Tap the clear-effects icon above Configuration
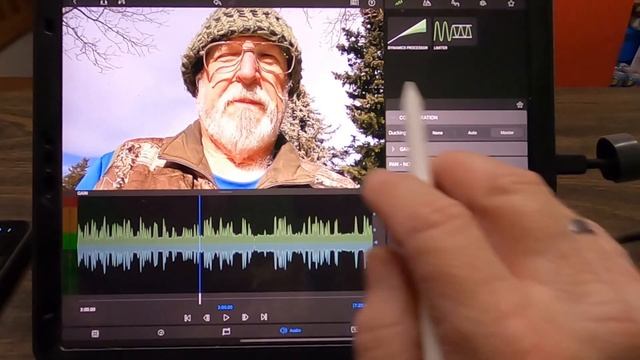The image size is (640, 360). (520, 105)
